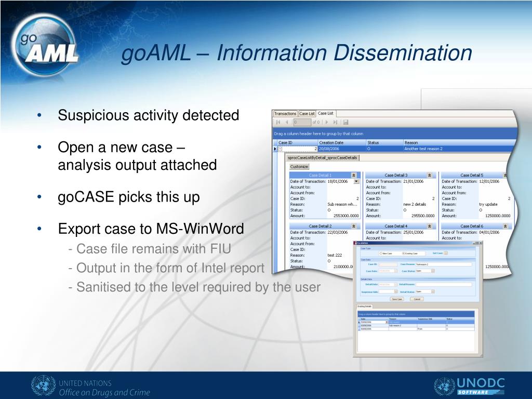This screenshot has width=532, height=399.
Task: Open the Transactions tab
Action: (x=285, y=114)
